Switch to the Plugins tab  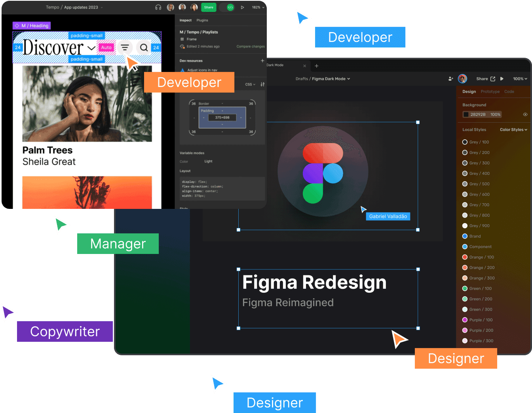point(202,20)
